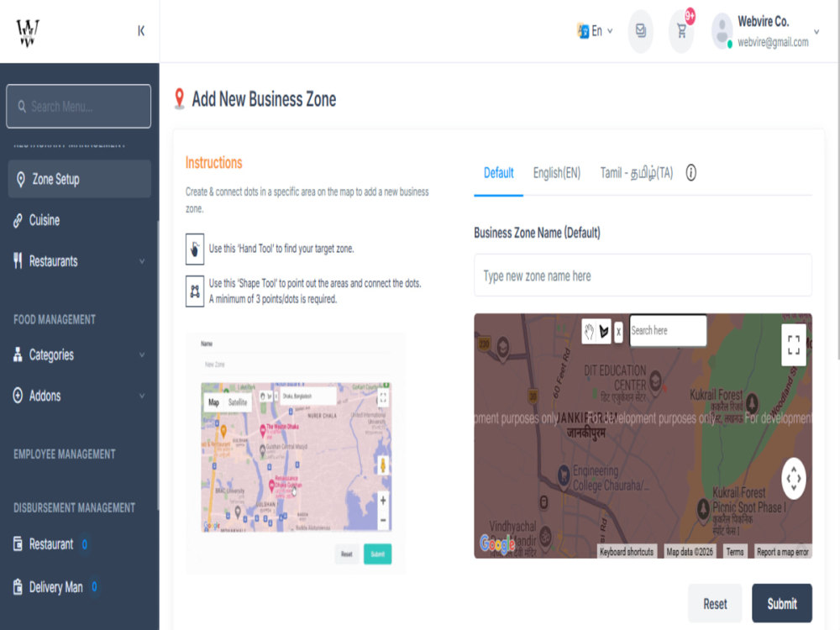Click the Reset button
Viewport: 840px width, 630px height.
715,604
